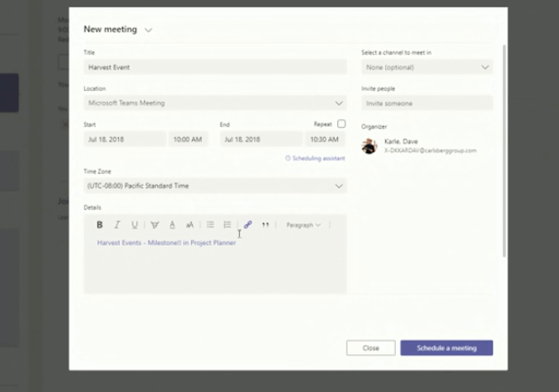Choose the font color tool
Viewport: 559px width, 392px height.
[172, 225]
